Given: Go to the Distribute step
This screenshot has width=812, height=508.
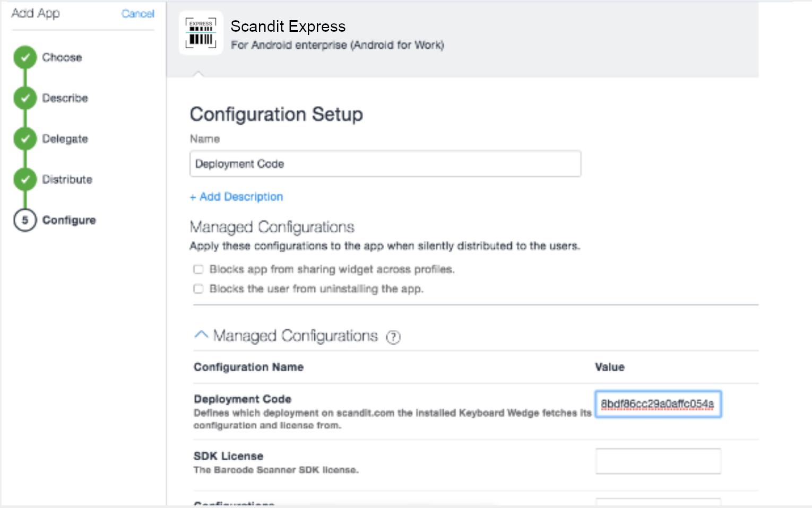Looking at the screenshot, I should click(x=67, y=179).
